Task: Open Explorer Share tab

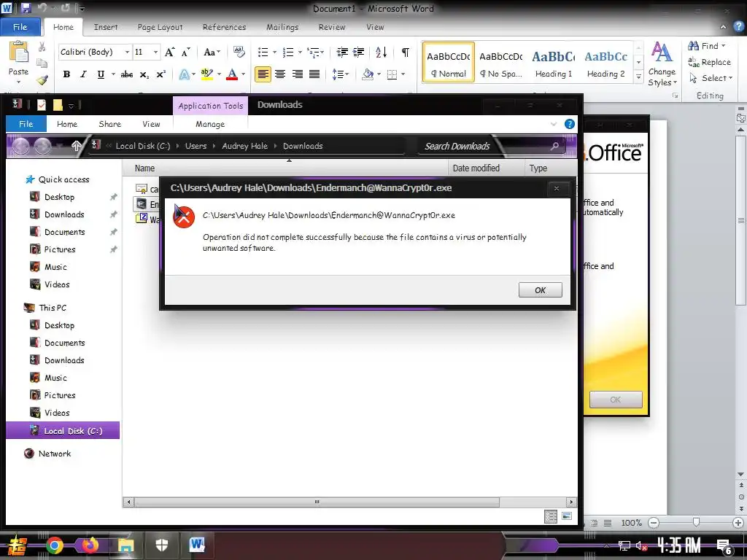Action: pos(109,124)
